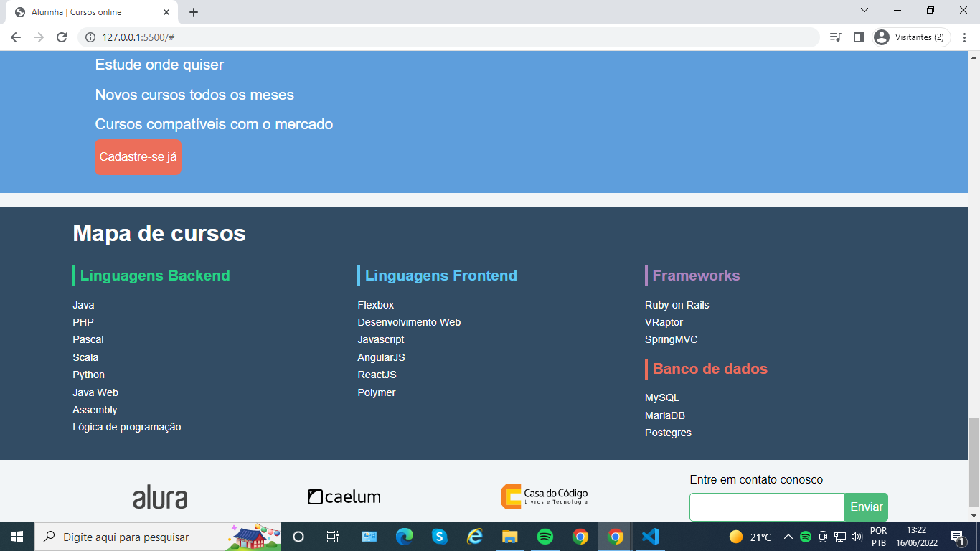Reload the page with the refresh icon
The height and width of the screenshot is (551, 980).
[62, 37]
